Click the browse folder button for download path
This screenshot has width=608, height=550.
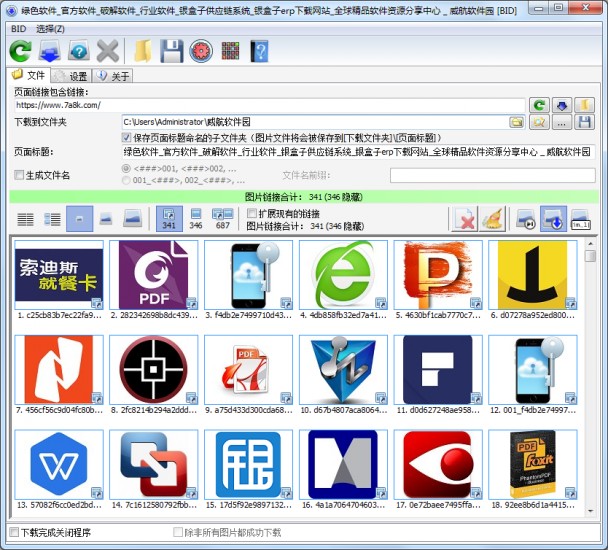pyautogui.click(x=516, y=122)
